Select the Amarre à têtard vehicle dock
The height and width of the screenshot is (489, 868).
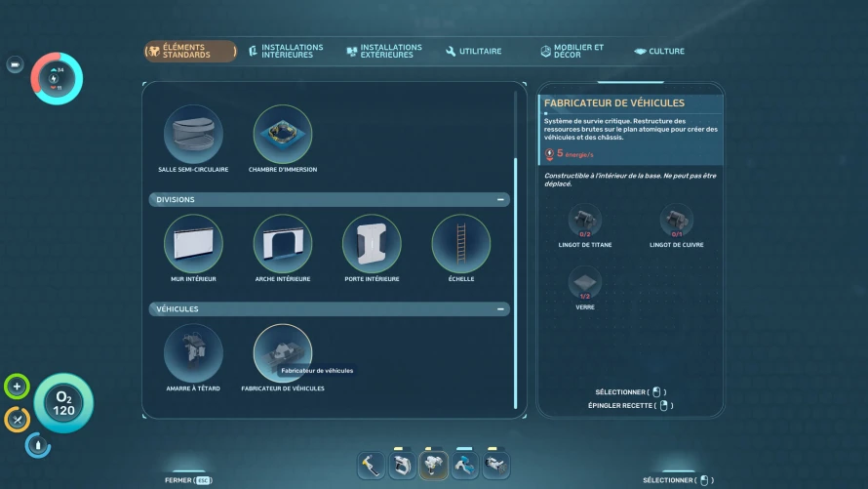click(193, 353)
